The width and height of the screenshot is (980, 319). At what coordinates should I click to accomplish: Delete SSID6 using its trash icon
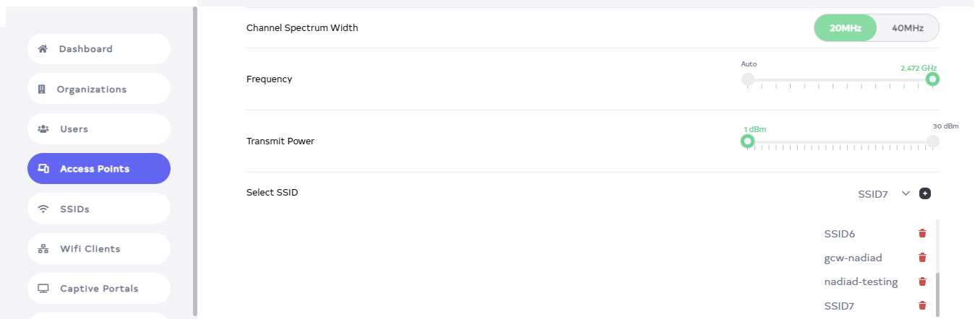(x=922, y=233)
